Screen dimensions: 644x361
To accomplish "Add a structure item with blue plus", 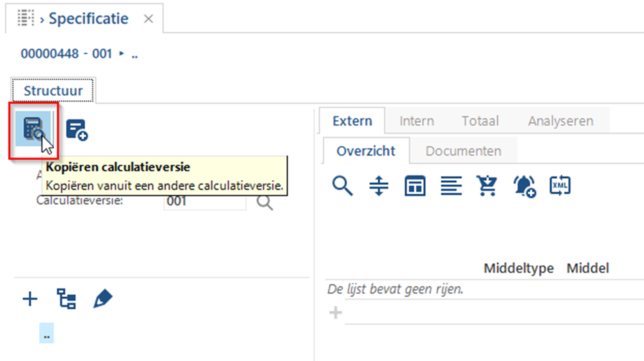I will pyautogui.click(x=30, y=299).
